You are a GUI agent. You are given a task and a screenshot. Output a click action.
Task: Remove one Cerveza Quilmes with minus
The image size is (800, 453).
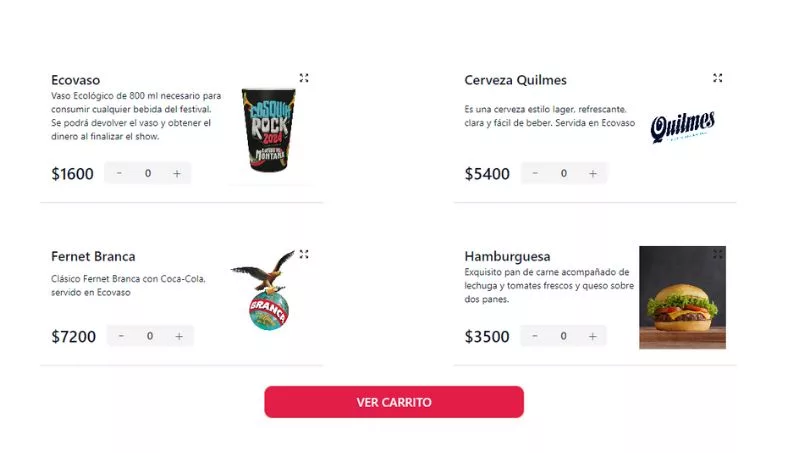535,173
